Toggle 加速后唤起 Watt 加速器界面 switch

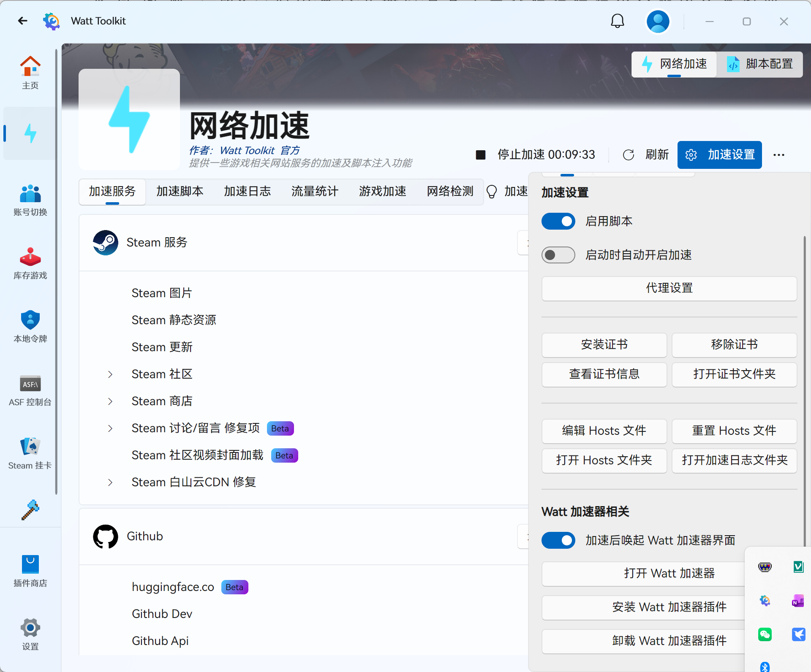pyautogui.click(x=558, y=540)
